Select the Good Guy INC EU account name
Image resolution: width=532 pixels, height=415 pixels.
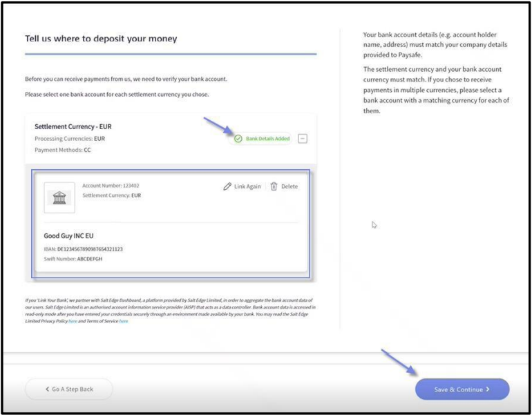pyautogui.click(x=69, y=235)
